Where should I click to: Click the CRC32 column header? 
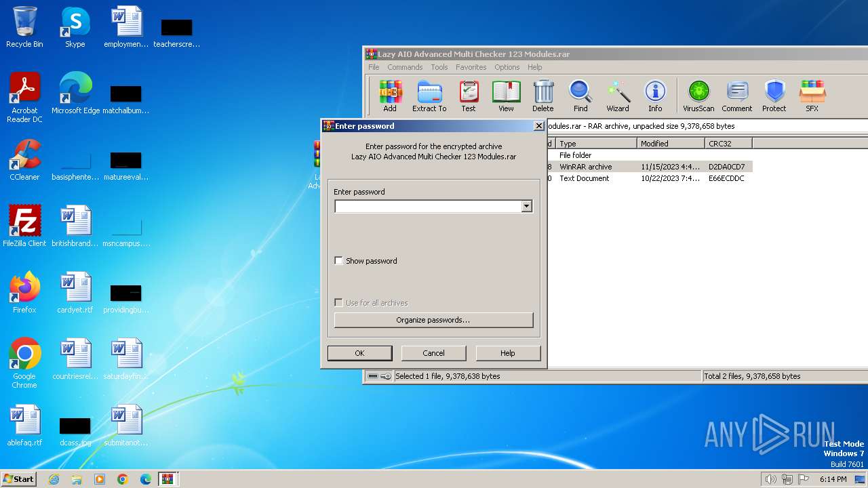coord(729,144)
